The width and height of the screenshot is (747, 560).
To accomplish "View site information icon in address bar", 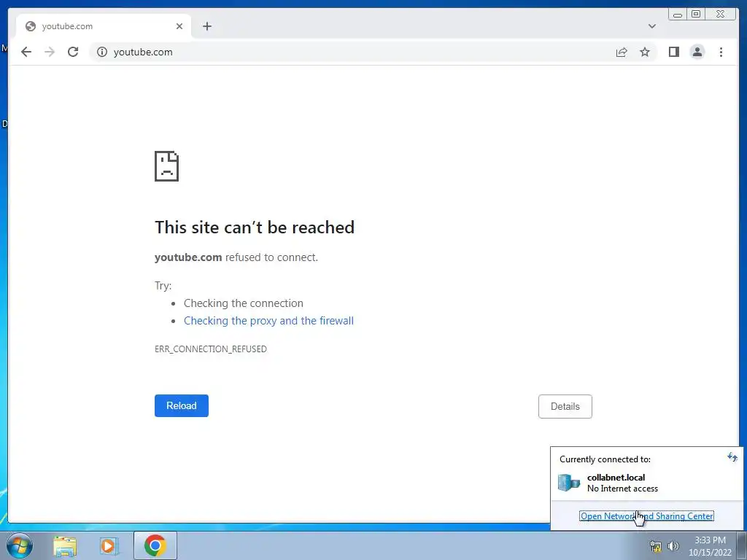I will (102, 52).
